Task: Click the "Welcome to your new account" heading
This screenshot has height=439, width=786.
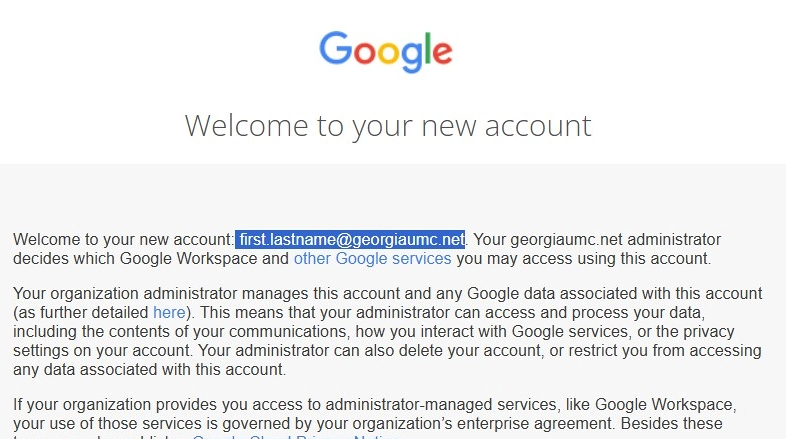Action: (x=388, y=125)
